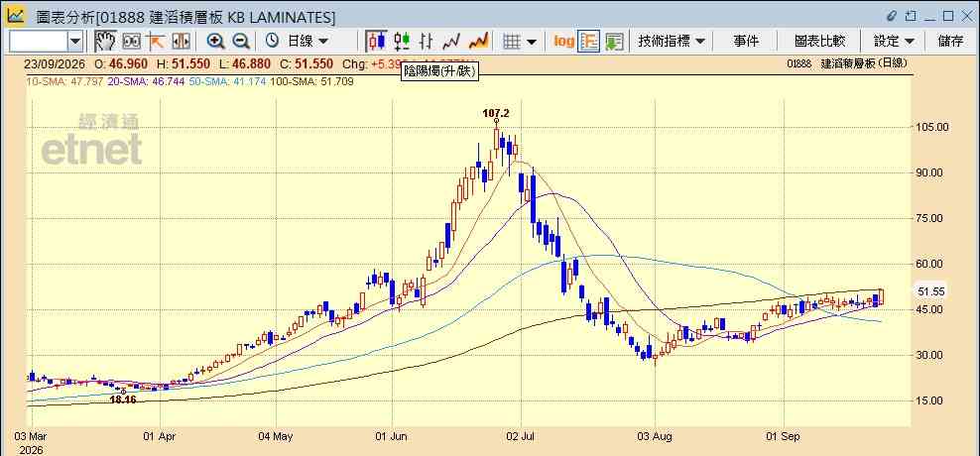Screen dimensions: 980x456
Task: Click the 107.2 peak price label
Action: tap(496, 113)
